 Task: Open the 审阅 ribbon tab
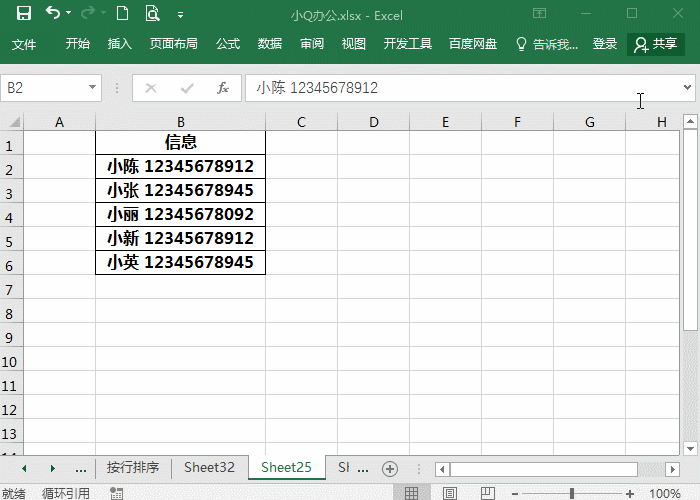coord(312,44)
